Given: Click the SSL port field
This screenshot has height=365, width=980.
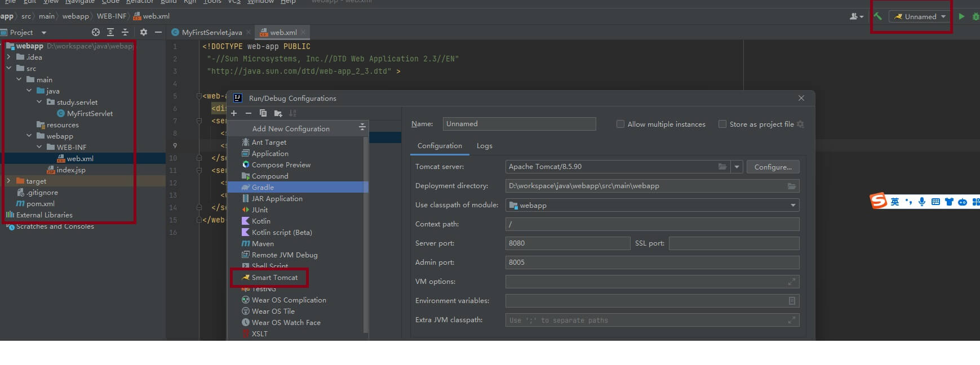Looking at the screenshot, I should tap(734, 243).
